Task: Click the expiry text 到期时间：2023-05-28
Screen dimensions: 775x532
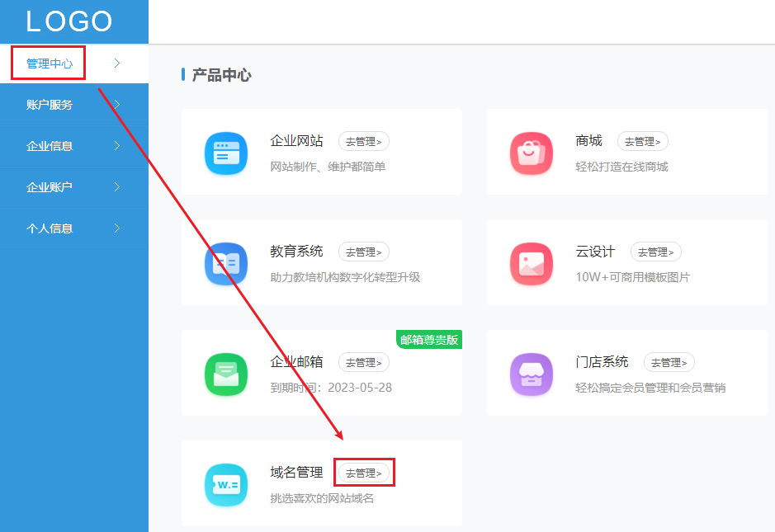Action: (331, 388)
